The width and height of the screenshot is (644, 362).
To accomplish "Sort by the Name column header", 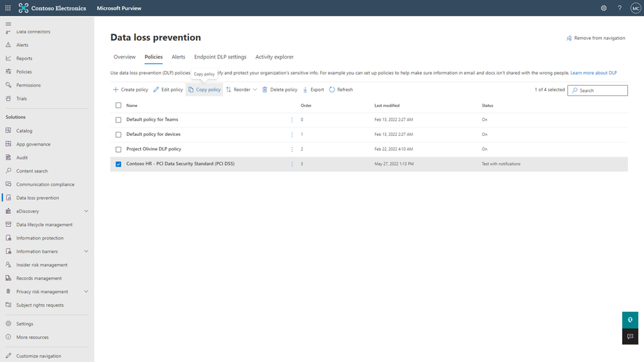I will point(132,106).
